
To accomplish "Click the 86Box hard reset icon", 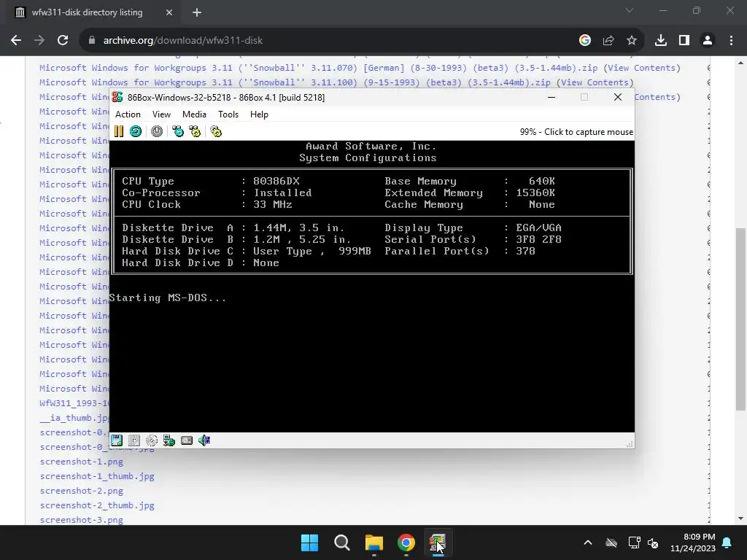I will (136, 131).
